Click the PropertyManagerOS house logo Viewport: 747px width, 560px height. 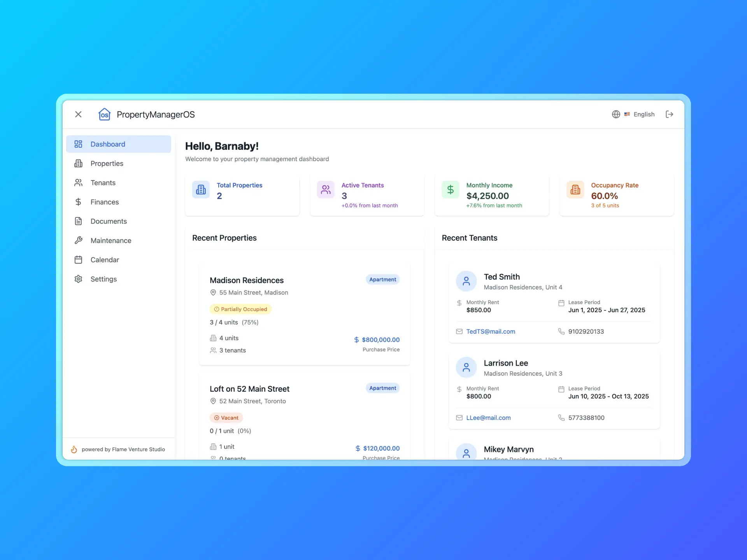[x=104, y=114]
